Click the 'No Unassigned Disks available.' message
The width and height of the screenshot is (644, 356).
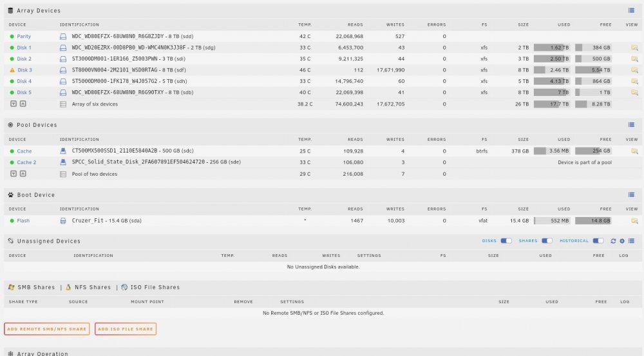coord(323,267)
